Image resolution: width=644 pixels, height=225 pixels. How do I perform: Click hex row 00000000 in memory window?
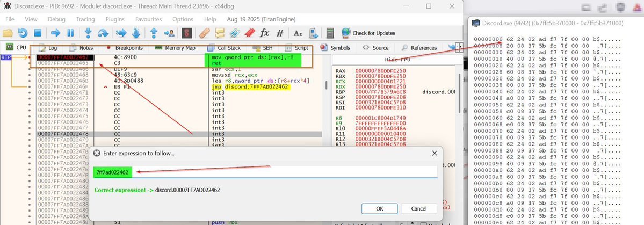tap(548, 39)
